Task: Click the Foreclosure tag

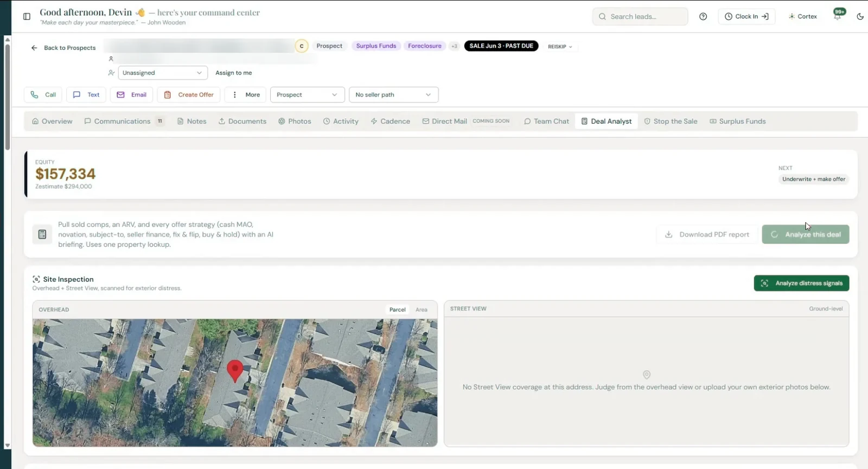Action: [425, 46]
